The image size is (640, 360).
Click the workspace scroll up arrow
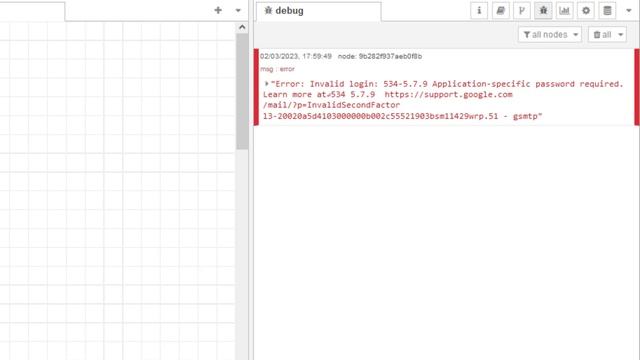(x=242, y=27)
